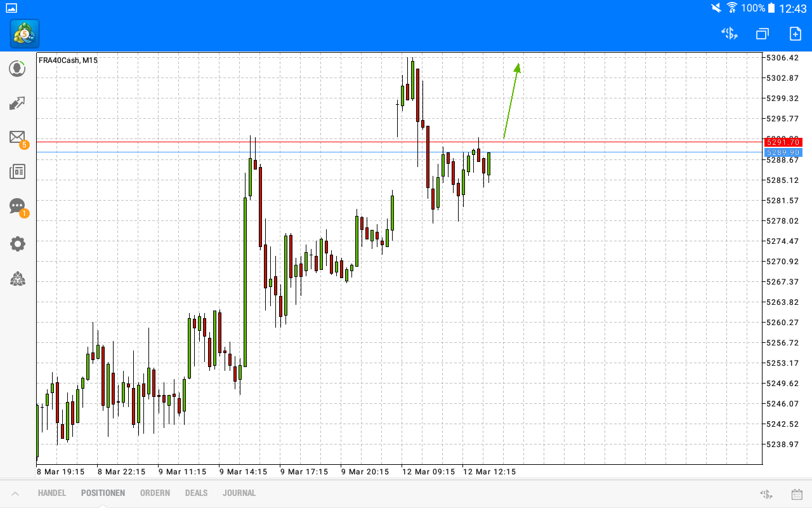
Task: Open the quick trade dollar icon in toolbar
Action: (x=729, y=34)
